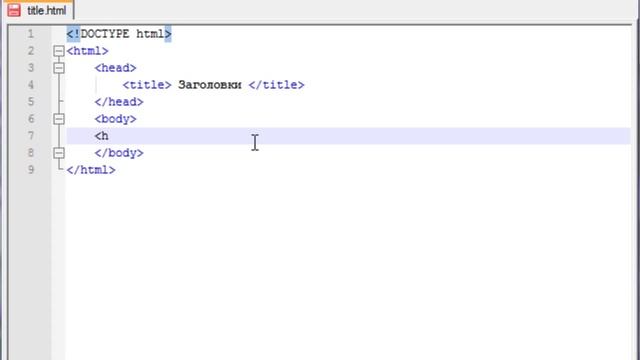This screenshot has height=360, width=640.
Task: Click the red save icon on title.html tab
Action: coord(14,10)
